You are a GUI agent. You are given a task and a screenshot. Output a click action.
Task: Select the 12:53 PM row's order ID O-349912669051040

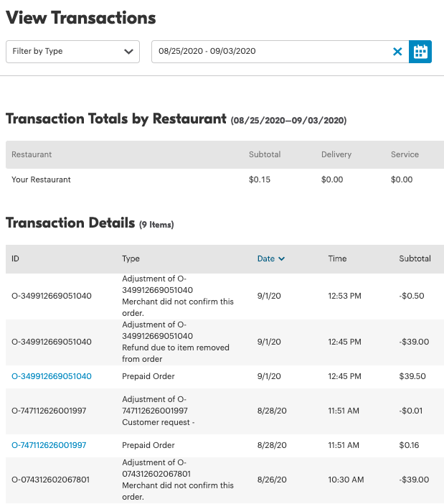pos(52,296)
